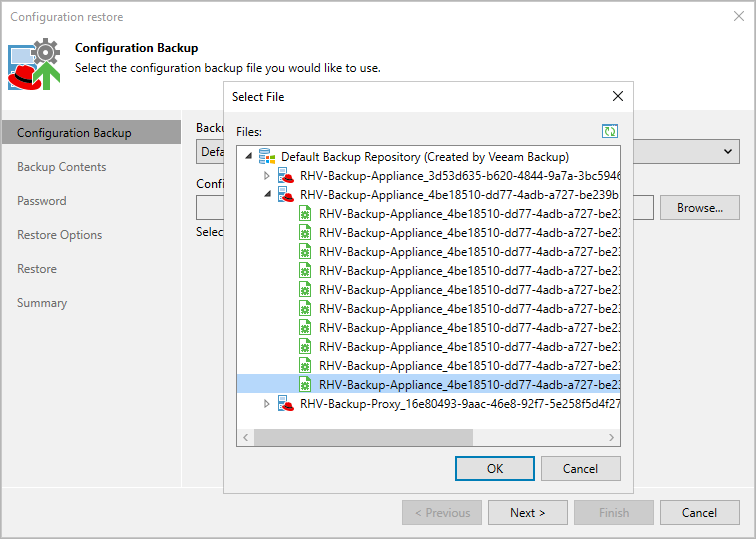Go to the Backup Contents step
Viewport: 756px width, 539px height.
(x=62, y=167)
